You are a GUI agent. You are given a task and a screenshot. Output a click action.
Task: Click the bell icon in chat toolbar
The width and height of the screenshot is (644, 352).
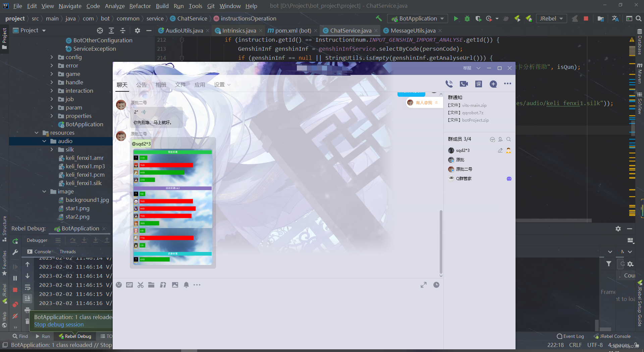186,285
